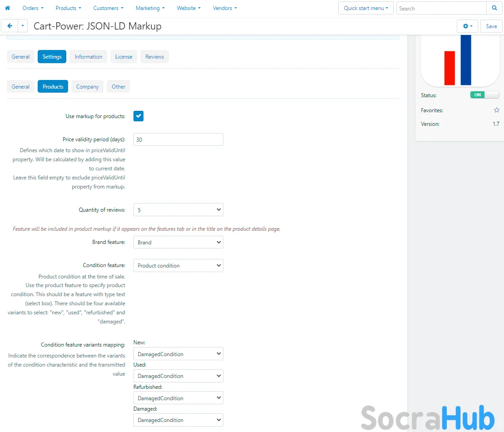This screenshot has height=432, width=504.
Task: Open the Other sub-tab
Action: [119, 86]
